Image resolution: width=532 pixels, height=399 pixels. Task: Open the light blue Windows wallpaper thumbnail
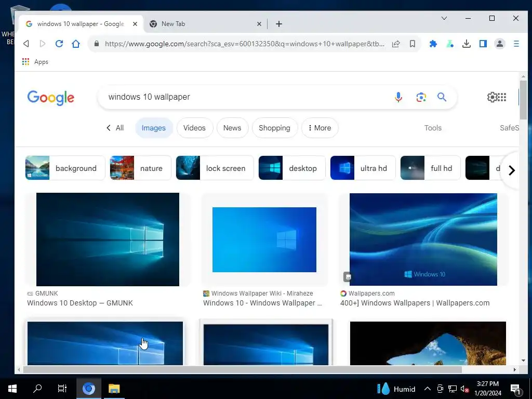coord(264,240)
